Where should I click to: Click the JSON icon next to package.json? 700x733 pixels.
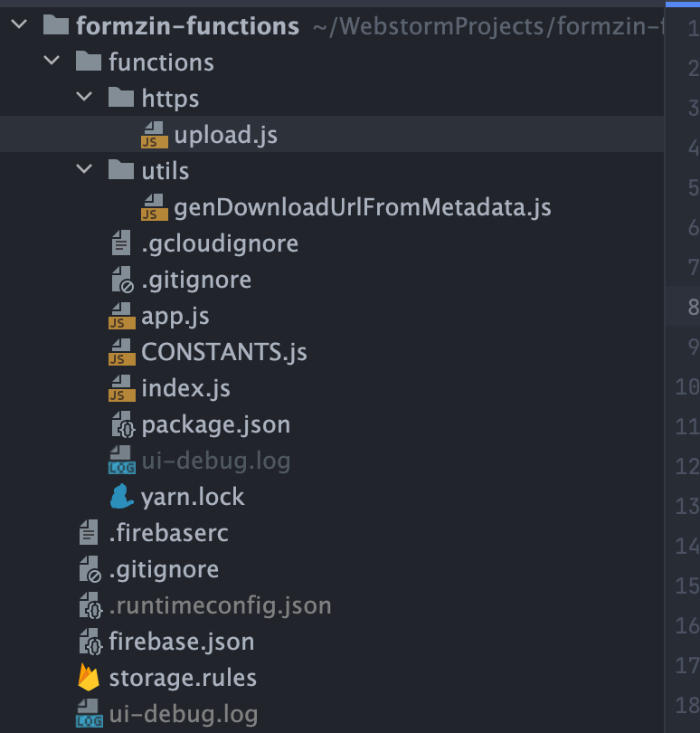pos(121,424)
